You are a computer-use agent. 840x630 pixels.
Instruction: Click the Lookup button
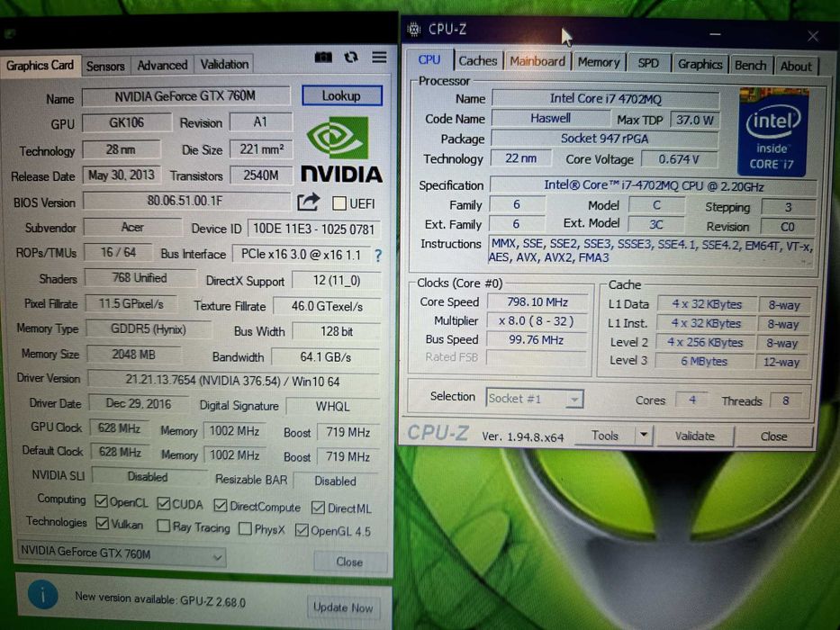tap(342, 96)
